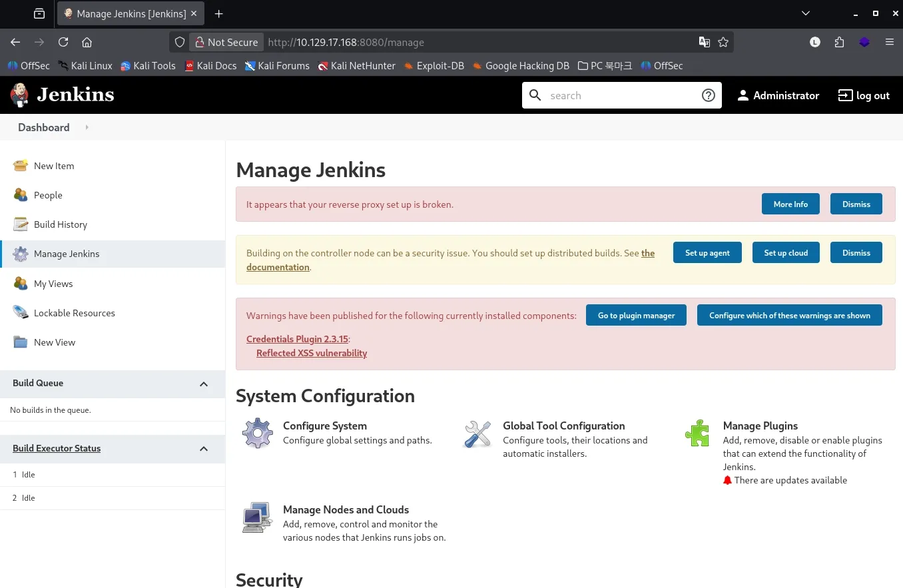Open browser extensions puzzle icon

click(839, 42)
